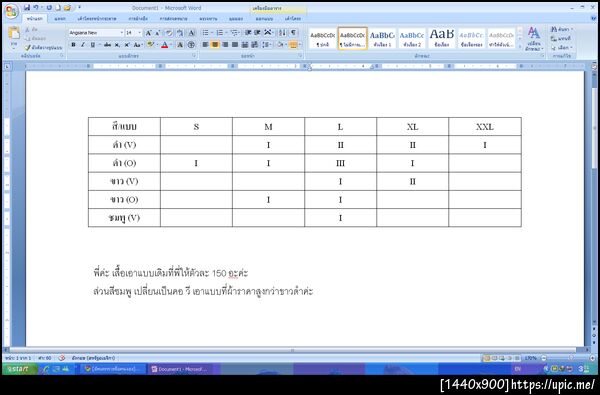The image size is (600, 395).
Task: Open the Page Layout ribbon tab
Action: point(97,18)
